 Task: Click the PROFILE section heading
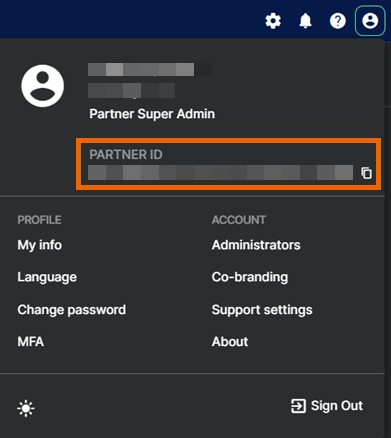coord(39,220)
